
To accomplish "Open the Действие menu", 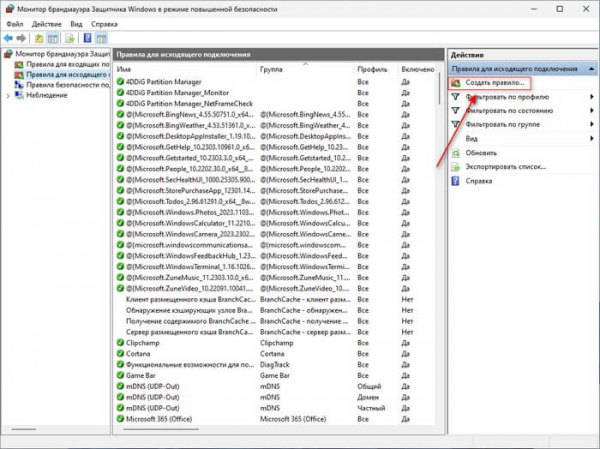I will click(47, 24).
